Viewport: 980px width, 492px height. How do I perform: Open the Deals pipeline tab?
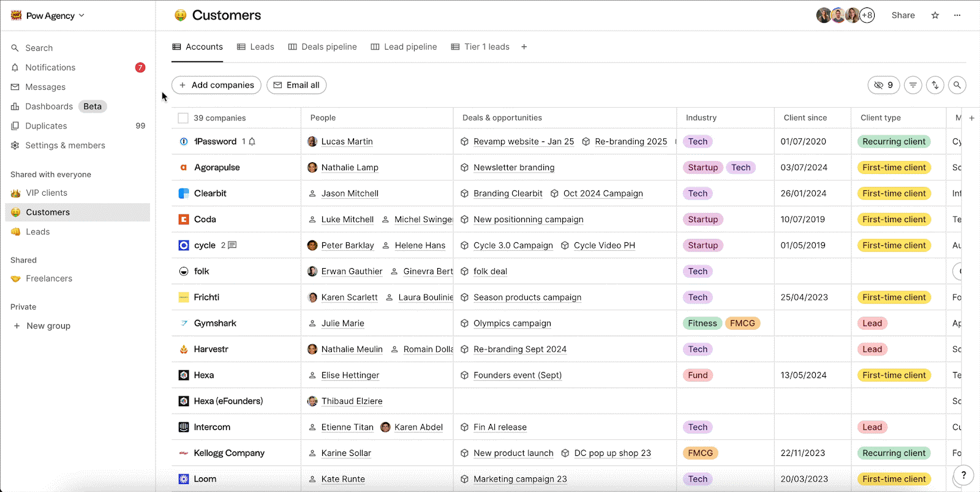pos(322,47)
